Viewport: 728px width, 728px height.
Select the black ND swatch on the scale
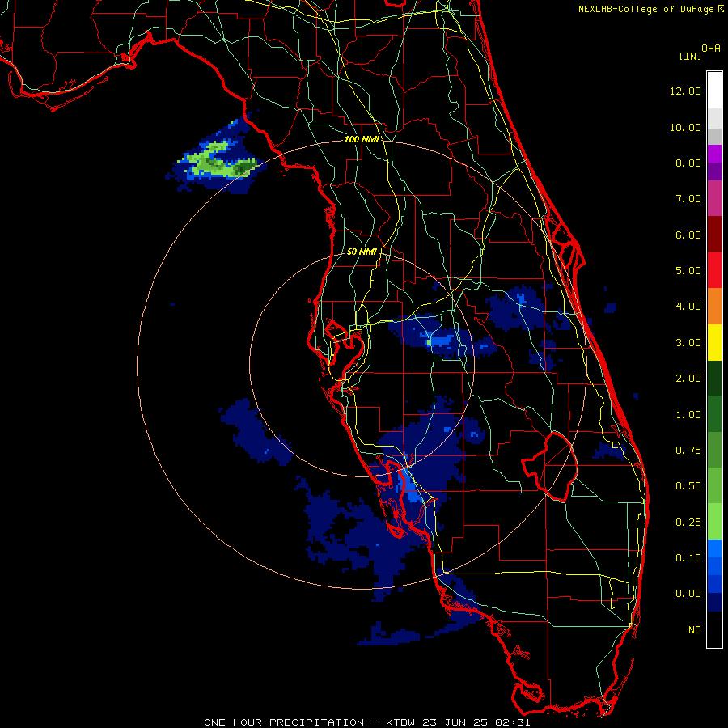coord(714,629)
